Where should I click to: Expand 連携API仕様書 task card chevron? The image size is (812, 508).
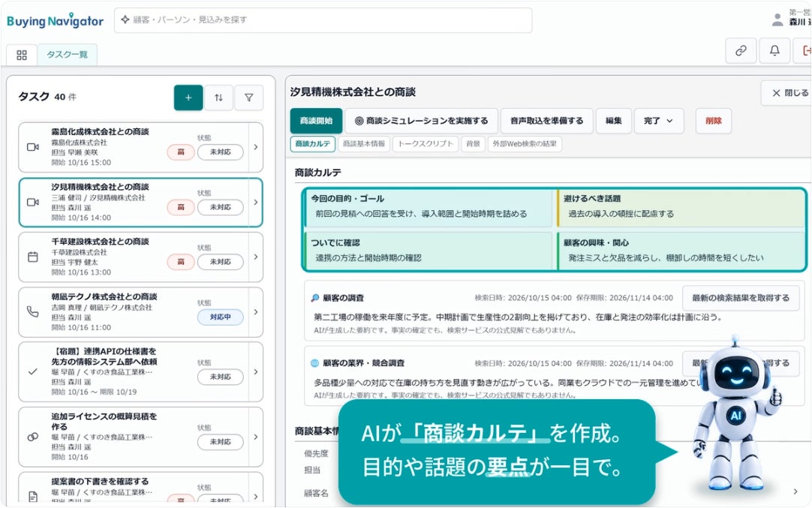coord(256,371)
